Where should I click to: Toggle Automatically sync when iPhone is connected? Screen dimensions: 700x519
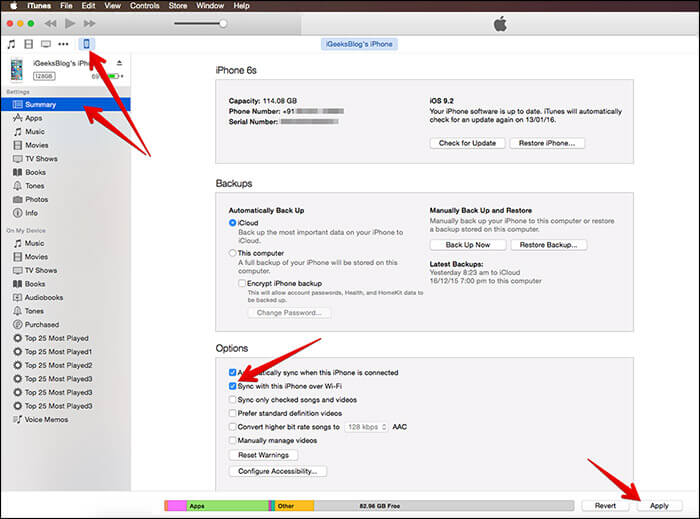point(232,373)
